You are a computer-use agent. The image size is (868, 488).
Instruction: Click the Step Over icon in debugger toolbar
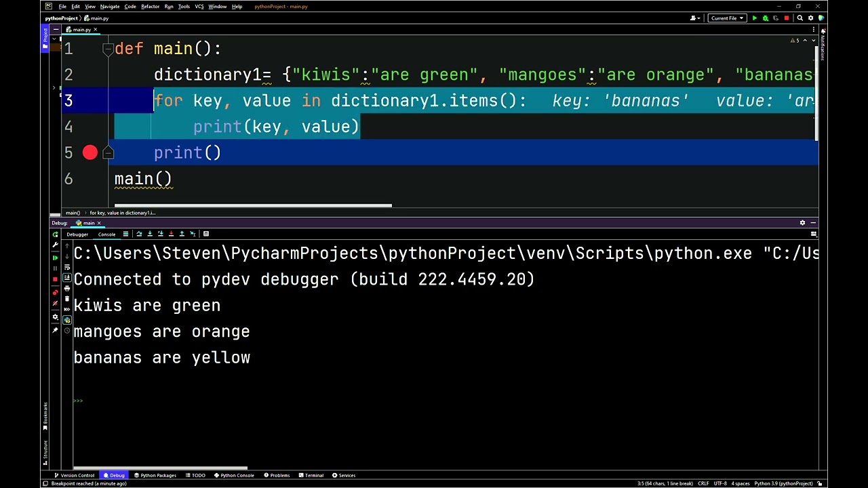(x=139, y=234)
